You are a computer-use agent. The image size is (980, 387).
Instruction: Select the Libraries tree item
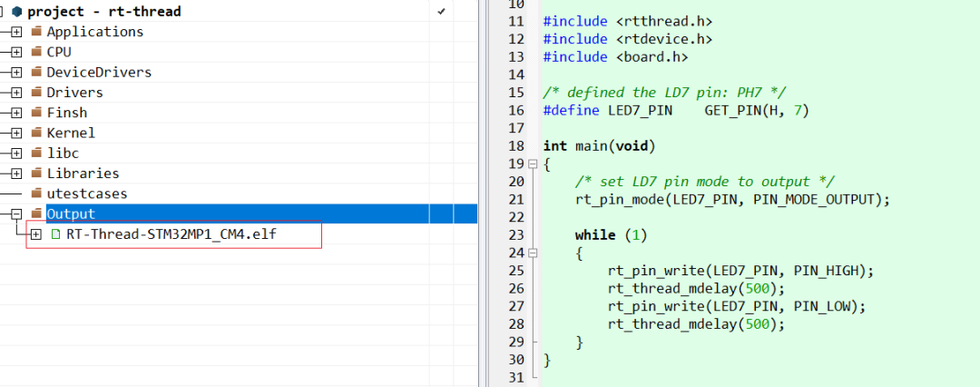point(83,174)
